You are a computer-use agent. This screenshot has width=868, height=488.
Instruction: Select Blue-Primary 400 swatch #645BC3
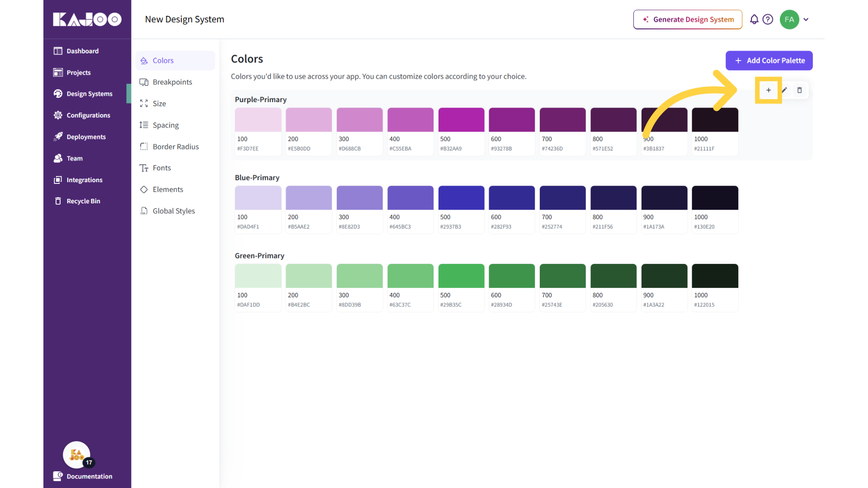410,210
